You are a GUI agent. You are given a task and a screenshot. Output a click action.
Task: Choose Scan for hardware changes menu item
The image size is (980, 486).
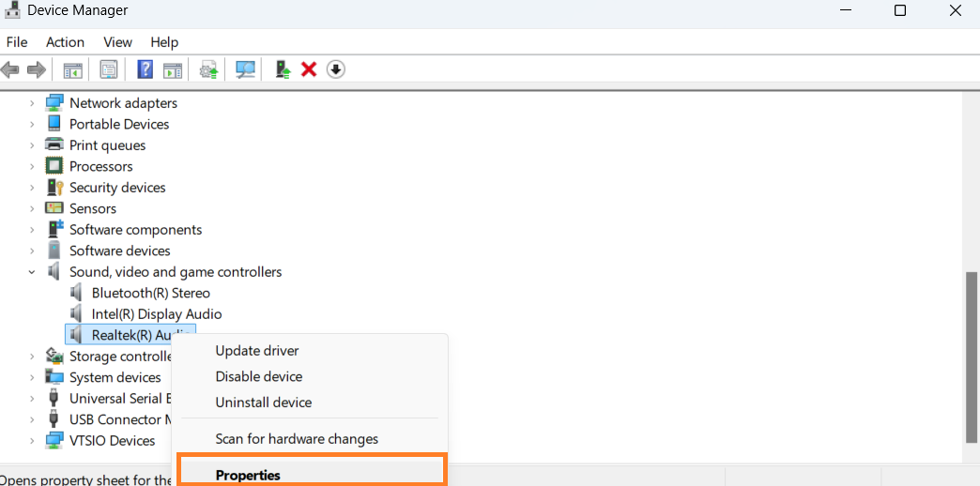click(310, 439)
